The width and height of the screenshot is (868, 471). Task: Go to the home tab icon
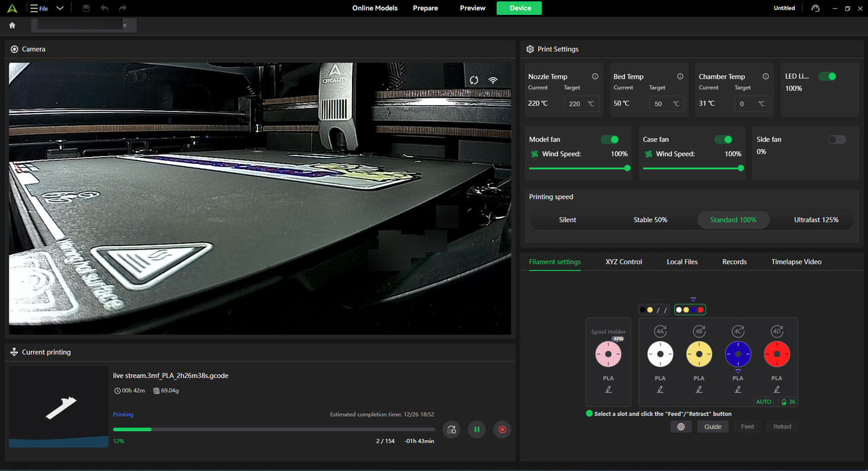pyautogui.click(x=12, y=25)
